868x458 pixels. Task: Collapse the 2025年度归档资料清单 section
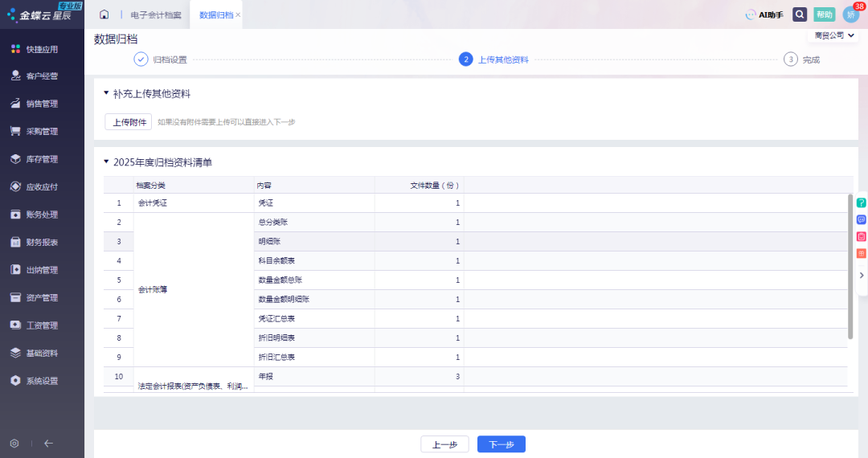tap(106, 162)
